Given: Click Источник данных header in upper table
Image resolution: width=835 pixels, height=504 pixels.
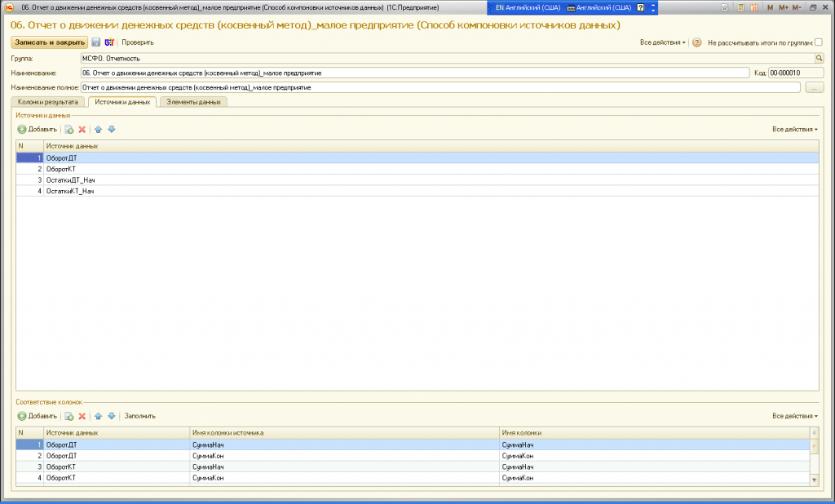Looking at the screenshot, I should 431,146.
